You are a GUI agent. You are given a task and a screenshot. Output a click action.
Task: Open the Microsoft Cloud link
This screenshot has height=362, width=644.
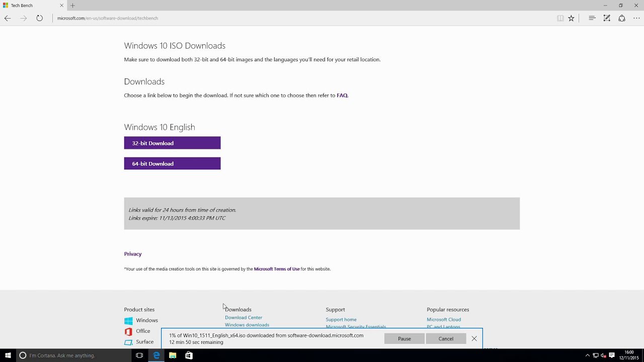coord(444,320)
